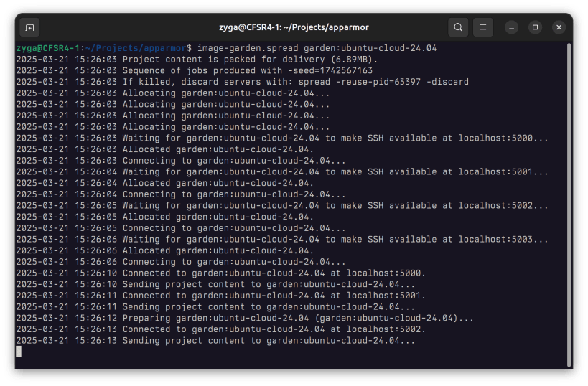Image resolution: width=588 pixels, height=386 pixels.
Task: Click the text localhost:5003... in Waiting line
Action: pyautogui.click(x=503, y=239)
